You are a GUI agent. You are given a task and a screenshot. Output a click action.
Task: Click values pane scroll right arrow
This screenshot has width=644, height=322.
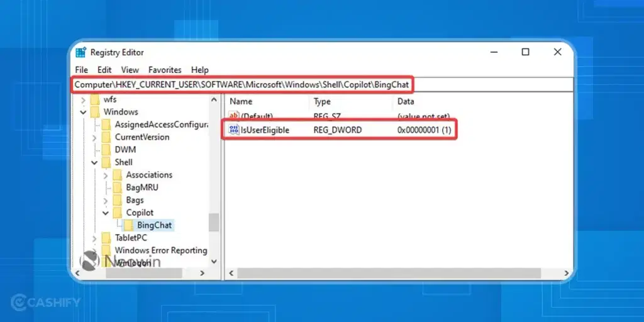[x=567, y=273]
